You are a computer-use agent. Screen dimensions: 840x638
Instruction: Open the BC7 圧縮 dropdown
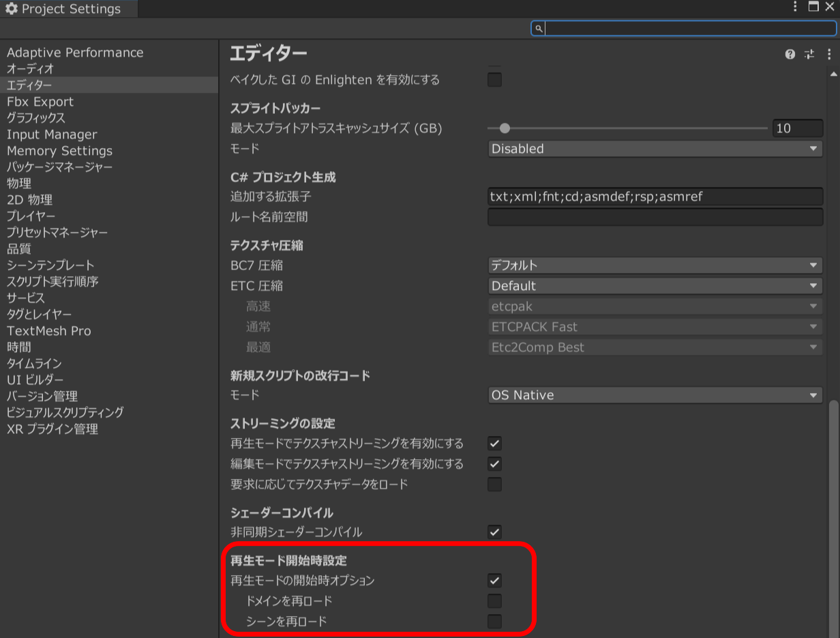click(x=655, y=265)
